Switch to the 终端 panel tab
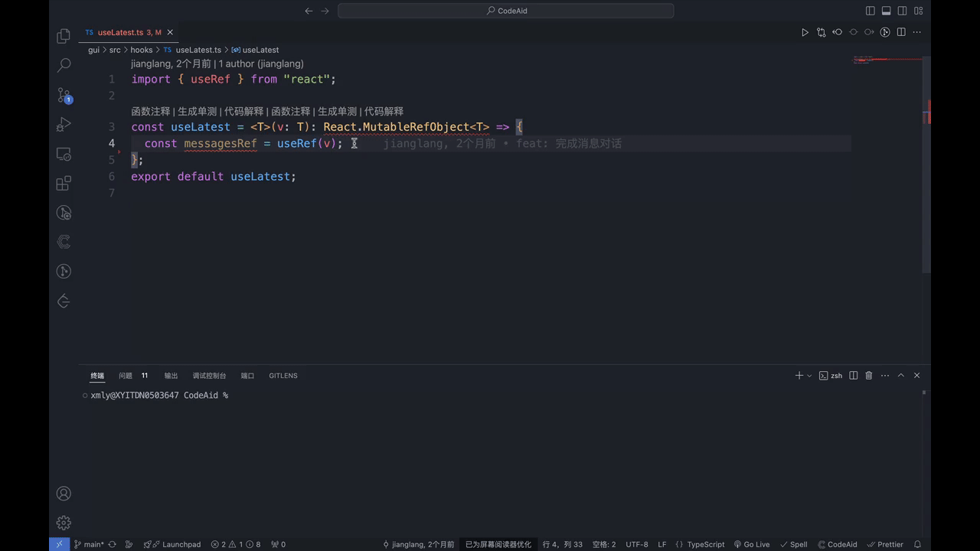980x551 pixels. point(97,376)
